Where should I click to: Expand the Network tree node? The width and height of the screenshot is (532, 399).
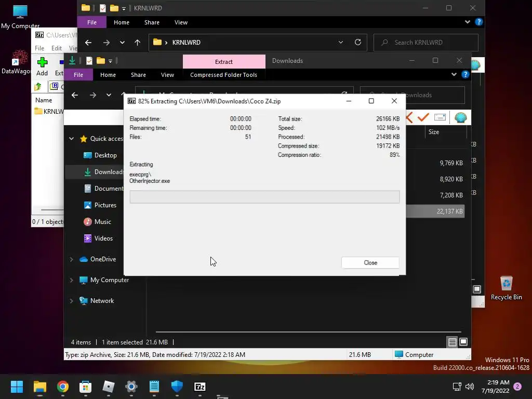pos(71,301)
